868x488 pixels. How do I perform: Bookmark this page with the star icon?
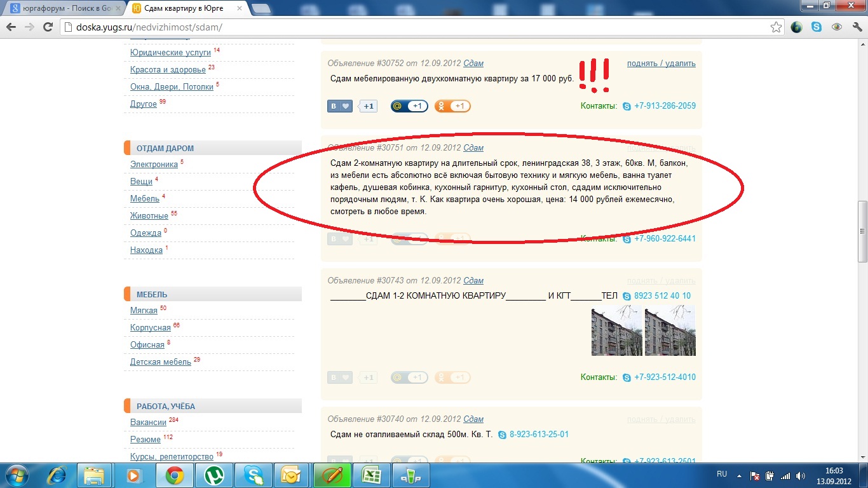[776, 27]
